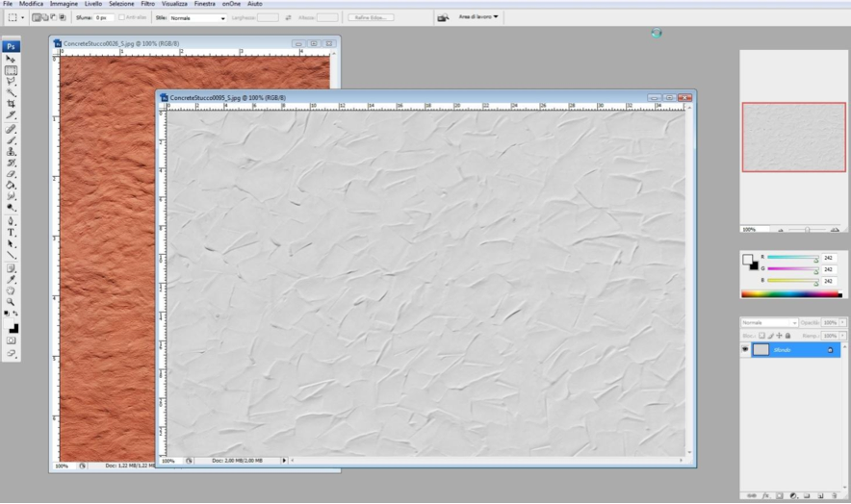Open the Filtro menu
The image size is (851, 504).
click(147, 4)
